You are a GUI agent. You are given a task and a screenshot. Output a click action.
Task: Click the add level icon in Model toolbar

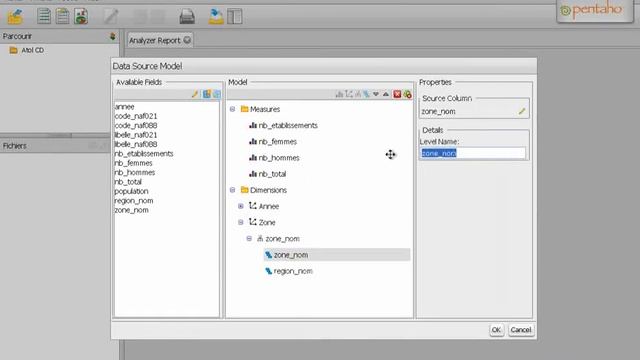coord(367,94)
